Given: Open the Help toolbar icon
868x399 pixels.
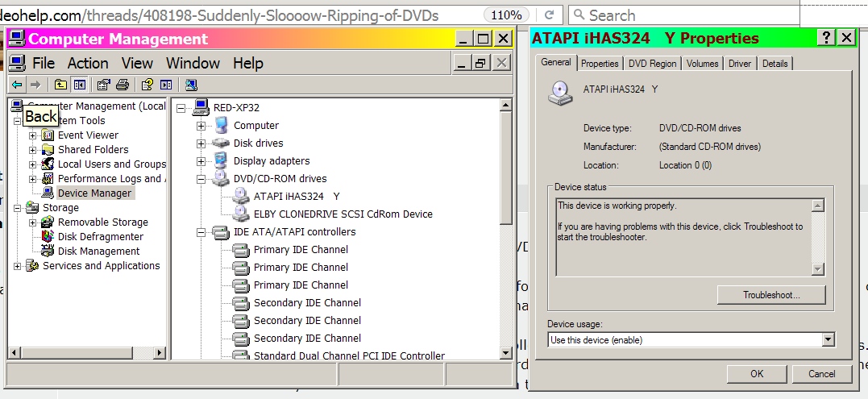Looking at the screenshot, I should click(x=147, y=85).
